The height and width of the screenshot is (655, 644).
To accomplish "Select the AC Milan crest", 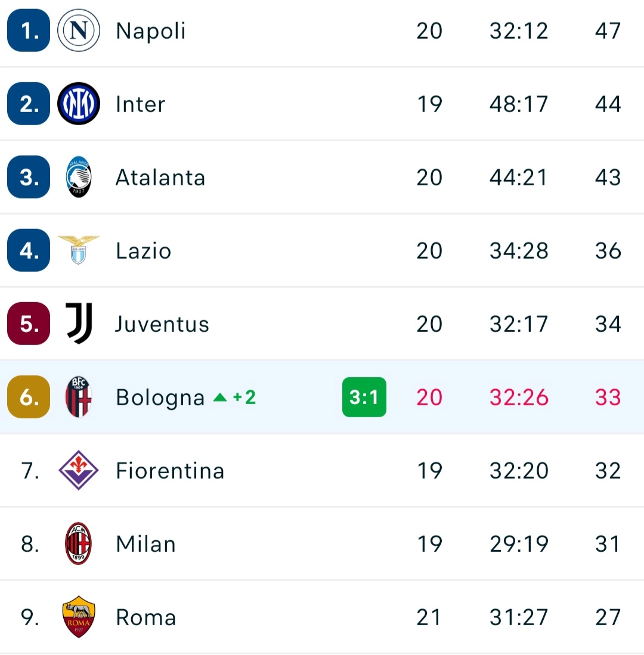I will point(79,544).
